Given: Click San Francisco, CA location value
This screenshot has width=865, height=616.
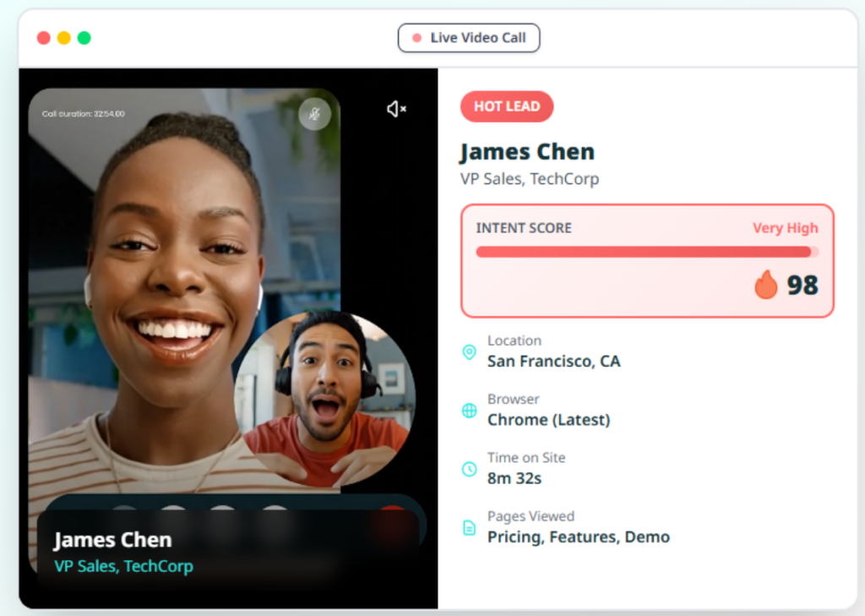Looking at the screenshot, I should [553, 362].
